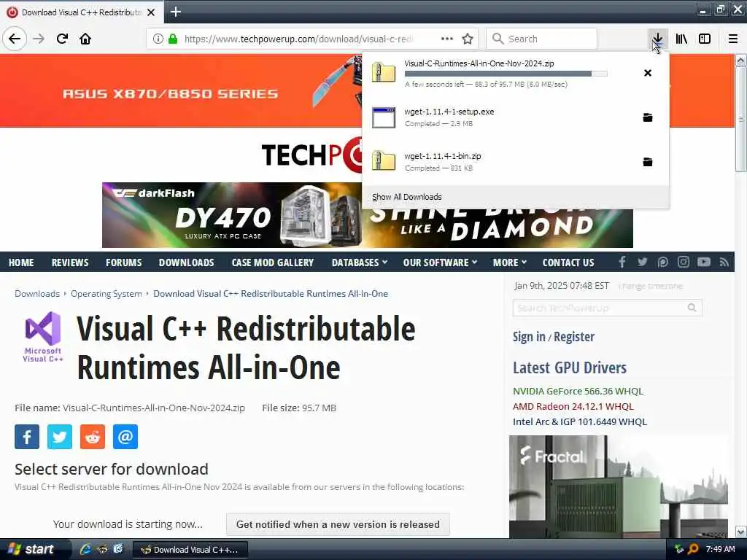Expand the OUR SOFTWARE dropdown menu

click(x=440, y=262)
